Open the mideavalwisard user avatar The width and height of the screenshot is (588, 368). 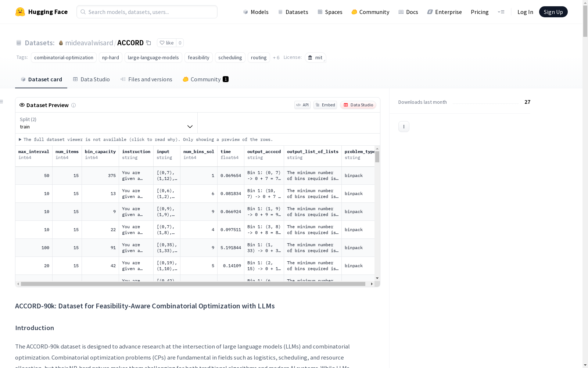pos(61,43)
